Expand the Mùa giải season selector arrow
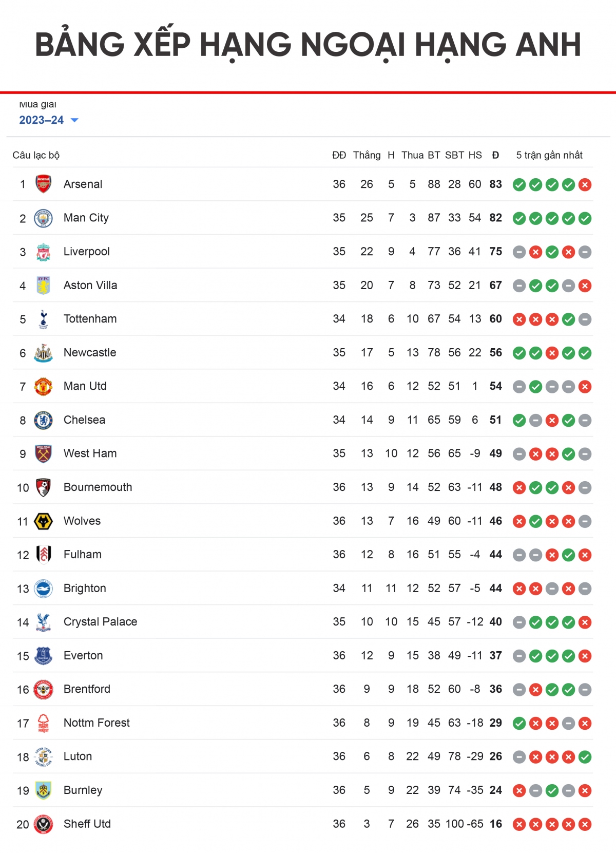616x853 pixels. point(75,121)
